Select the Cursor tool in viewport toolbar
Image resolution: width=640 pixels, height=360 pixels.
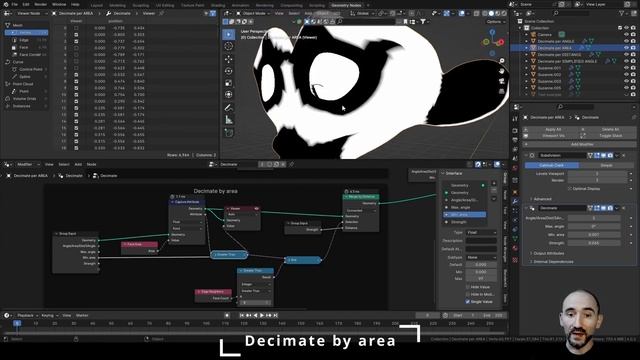pyautogui.click(x=229, y=46)
